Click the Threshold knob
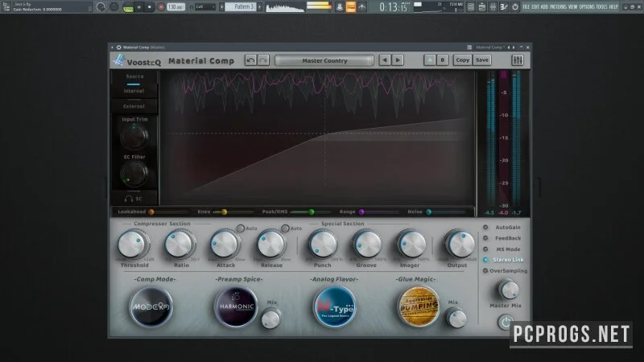Viewport: 644px width, 362px height. pos(132,245)
